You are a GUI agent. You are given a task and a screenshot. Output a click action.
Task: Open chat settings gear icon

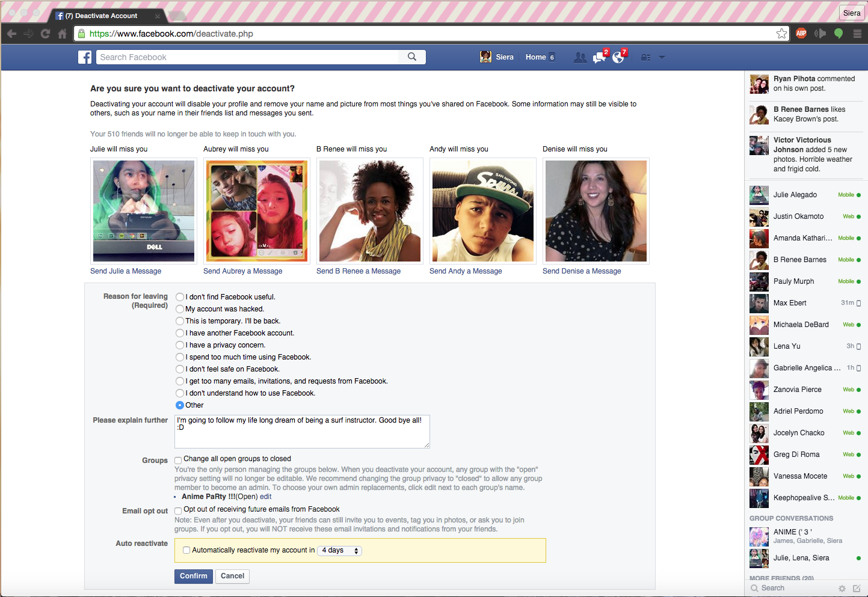point(842,589)
